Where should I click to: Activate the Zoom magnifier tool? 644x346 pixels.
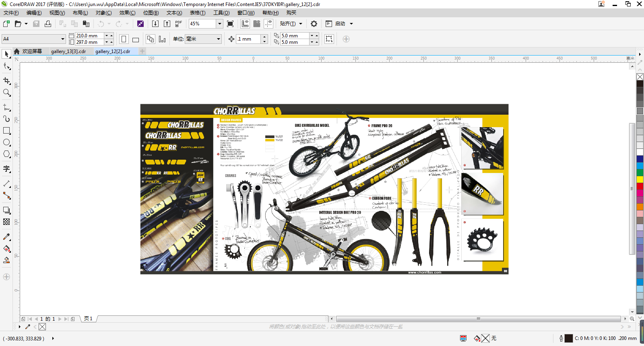pos(6,93)
